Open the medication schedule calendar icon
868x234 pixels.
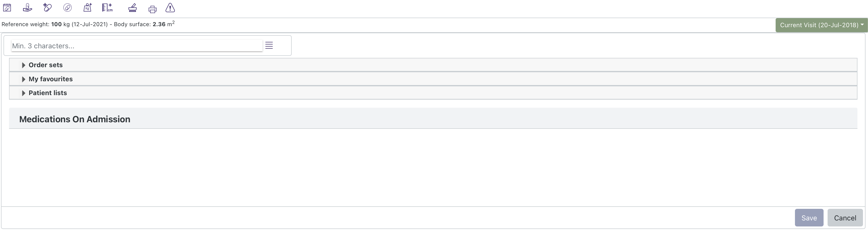pyautogui.click(x=7, y=8)
